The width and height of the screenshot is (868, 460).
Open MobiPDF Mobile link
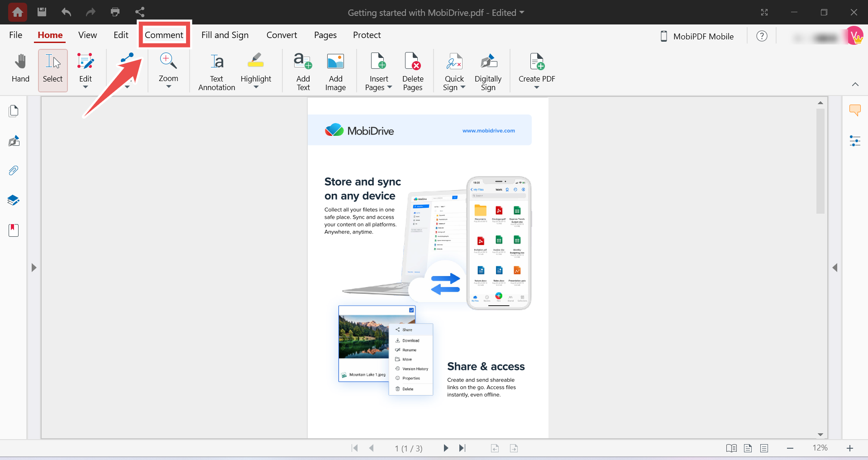pyautogui.click(x=697, y=36)
